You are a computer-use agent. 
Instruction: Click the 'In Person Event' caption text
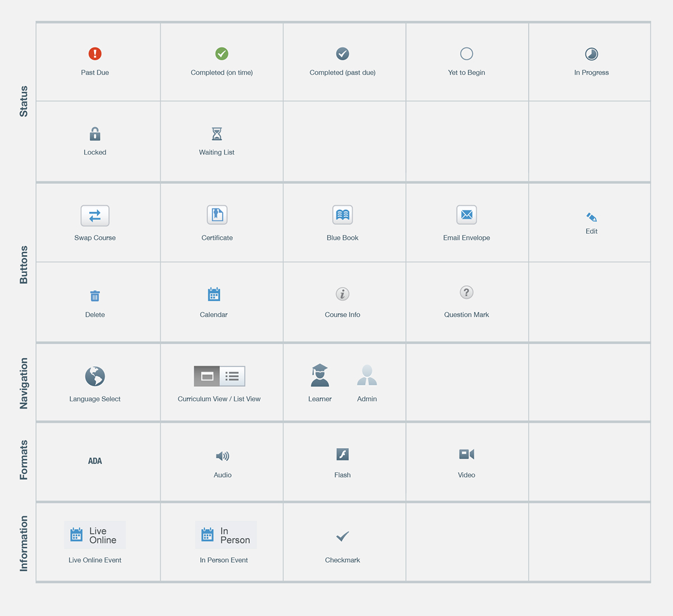(x=223, y=560)
